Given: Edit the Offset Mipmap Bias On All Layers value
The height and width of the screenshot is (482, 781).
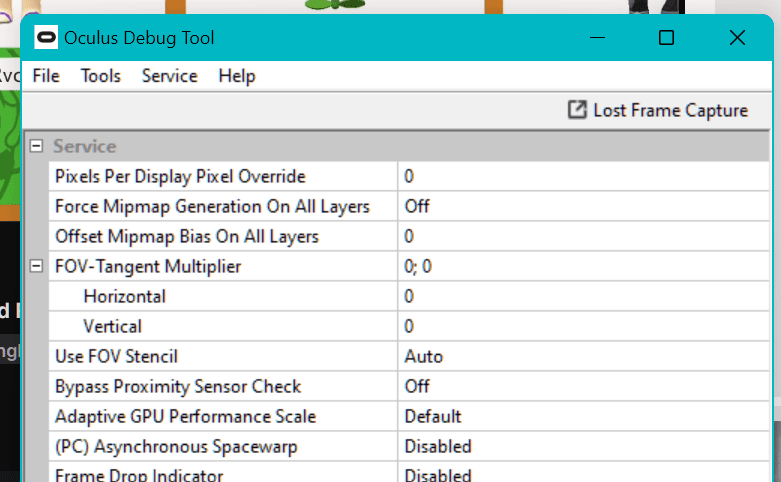Looking at the screenshot, I should coord(583,236).
